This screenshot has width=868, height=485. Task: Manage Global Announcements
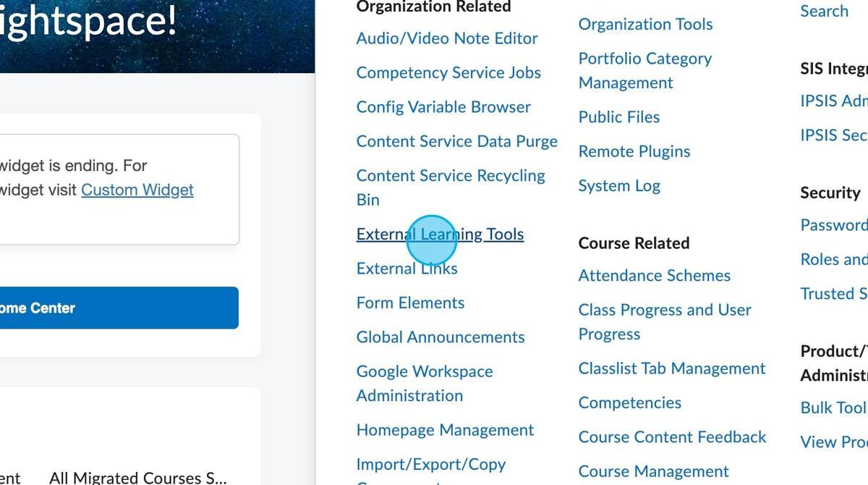click(x=441, y=337)
